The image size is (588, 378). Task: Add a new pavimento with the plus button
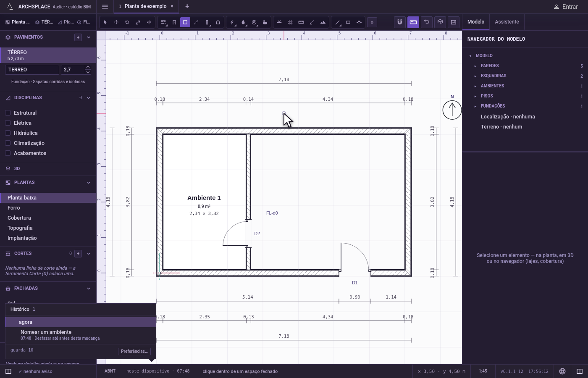click(78, 37)
